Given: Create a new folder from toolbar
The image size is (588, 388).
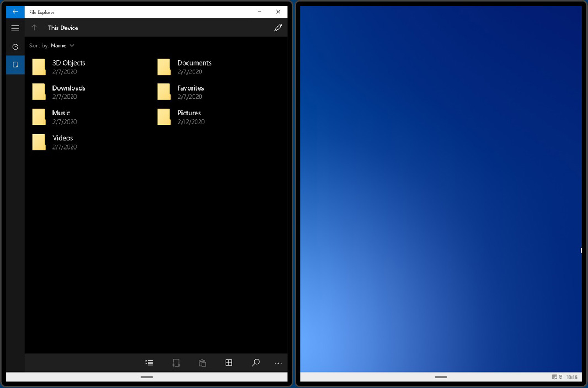Looking at the screenshot, I should pyautogui.click(x=175, y=363).
